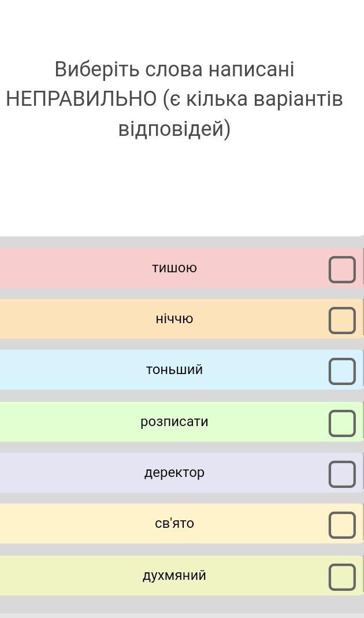The width and height of the screenshot is (364, 618).
Task: Click the word тишою in pink row
Action: click(x=174, y=268)
